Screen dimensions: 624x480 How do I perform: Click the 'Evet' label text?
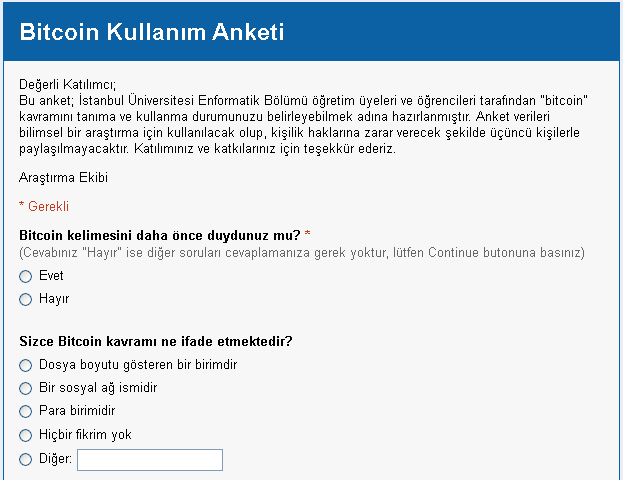tap(51, 276)
